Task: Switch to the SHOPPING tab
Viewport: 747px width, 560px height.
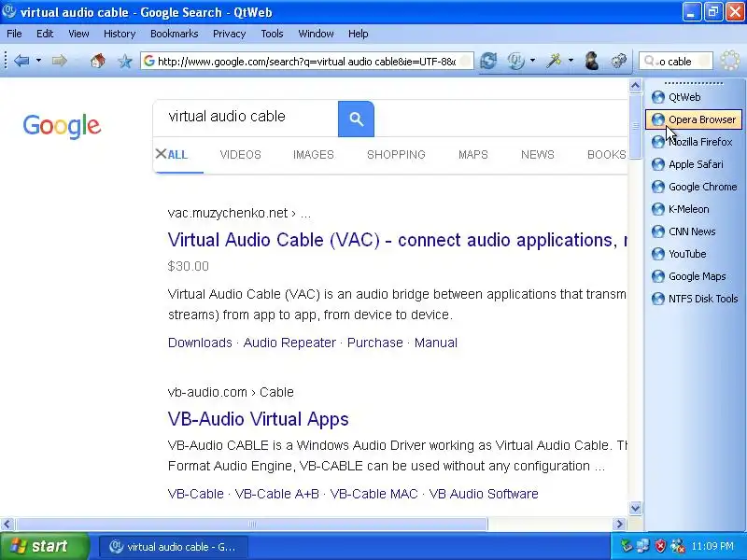Action: click(396, 155)
